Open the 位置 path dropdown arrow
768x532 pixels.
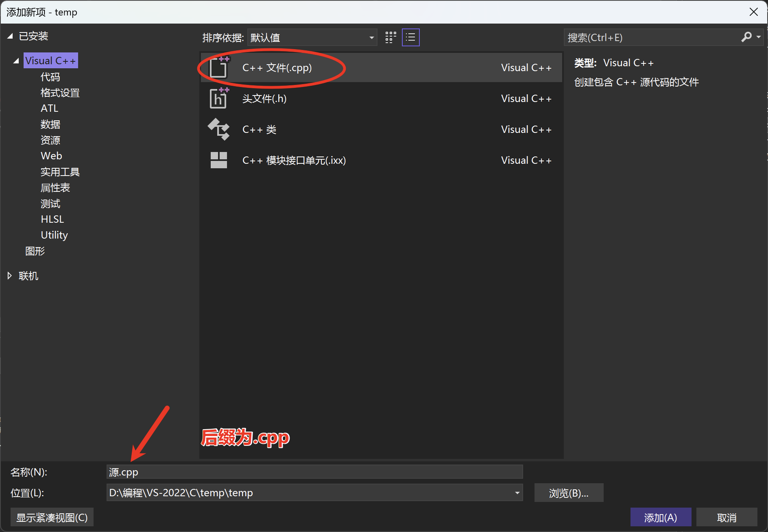click(x=517, y=493)
